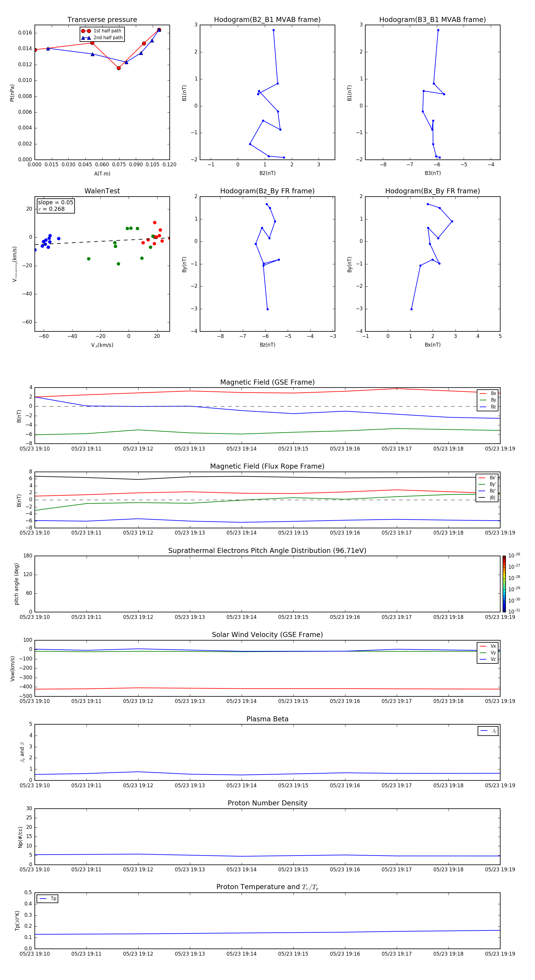Click the B2(nT) x-axis label
Screen dimensions: 535x980
coord(267,173)
